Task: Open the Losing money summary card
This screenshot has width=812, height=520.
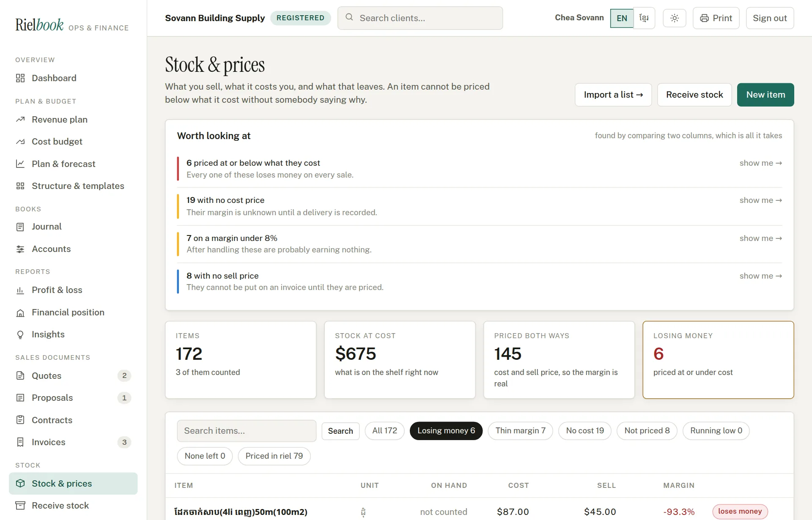Action: pyautogui.click(x=718, y=360)
